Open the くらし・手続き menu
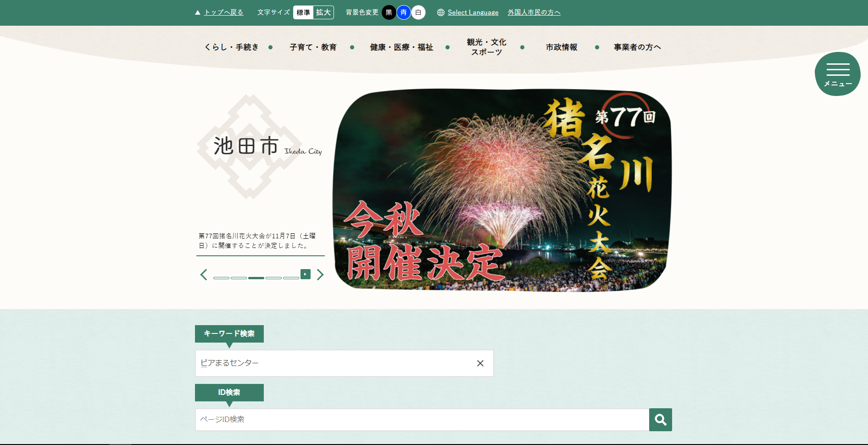 point(231,47)
